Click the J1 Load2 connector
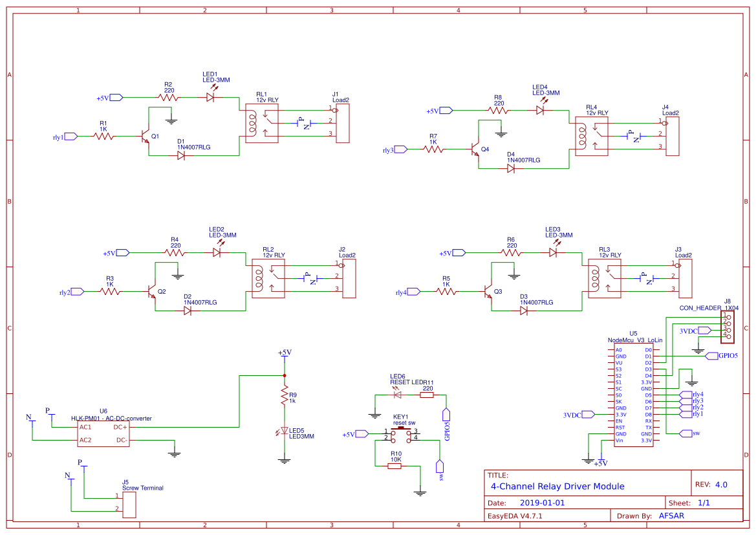The width and height of the screenshot is (756, 535). 341,123
